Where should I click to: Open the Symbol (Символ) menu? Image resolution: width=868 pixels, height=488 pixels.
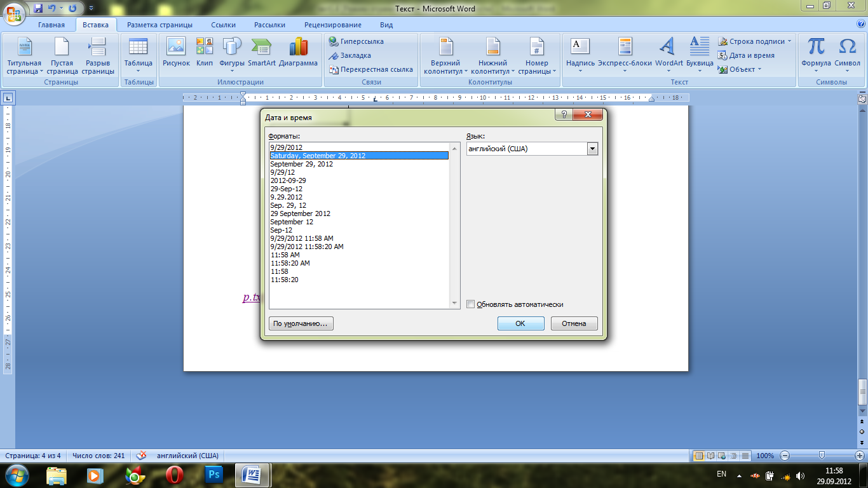pyautogui.click(x=847, y=56)
